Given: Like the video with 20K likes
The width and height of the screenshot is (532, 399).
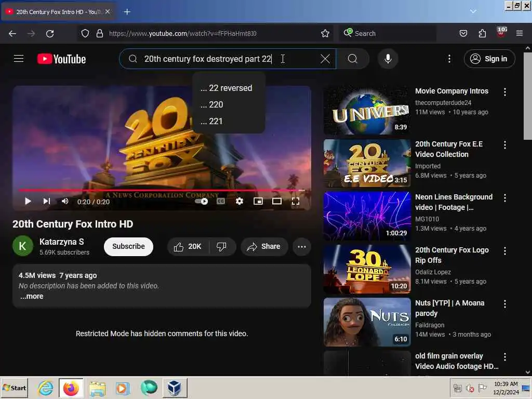Looking at the screenshot, I should pos(188,246).
